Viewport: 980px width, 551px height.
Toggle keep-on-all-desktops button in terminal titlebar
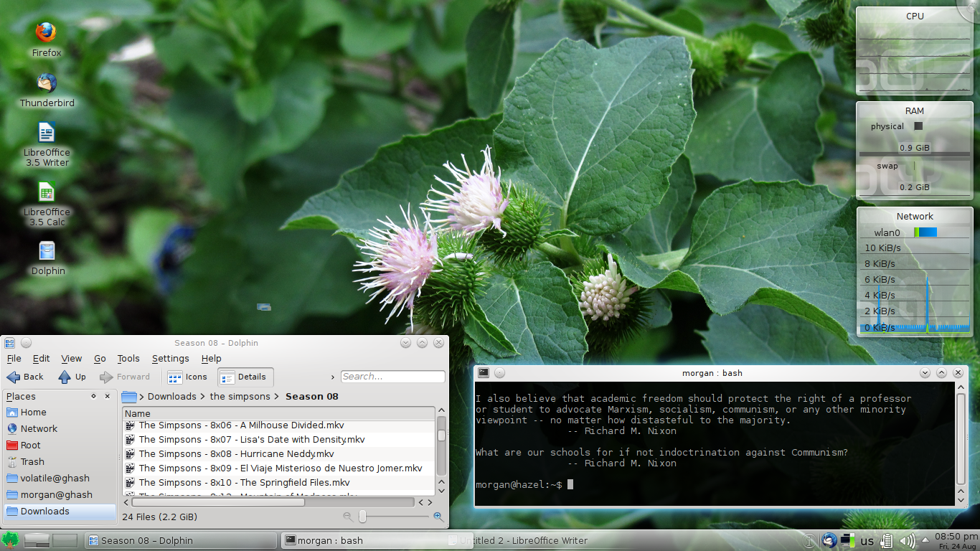[x=500, y=373]
